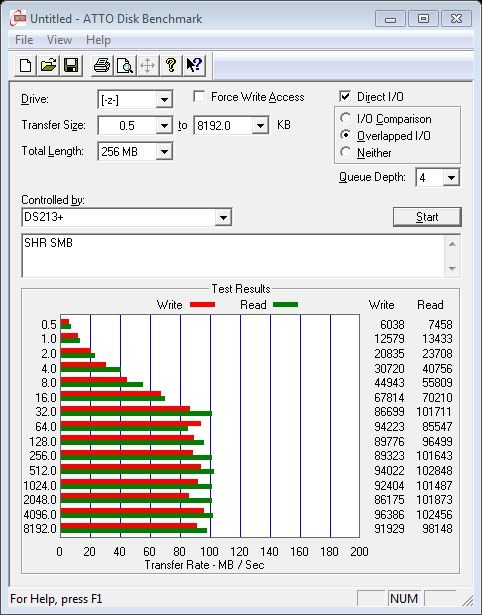Uncheck the Direct I/O checkbox
The height and width of the screenshot is (615, 482).
[345, 96]
